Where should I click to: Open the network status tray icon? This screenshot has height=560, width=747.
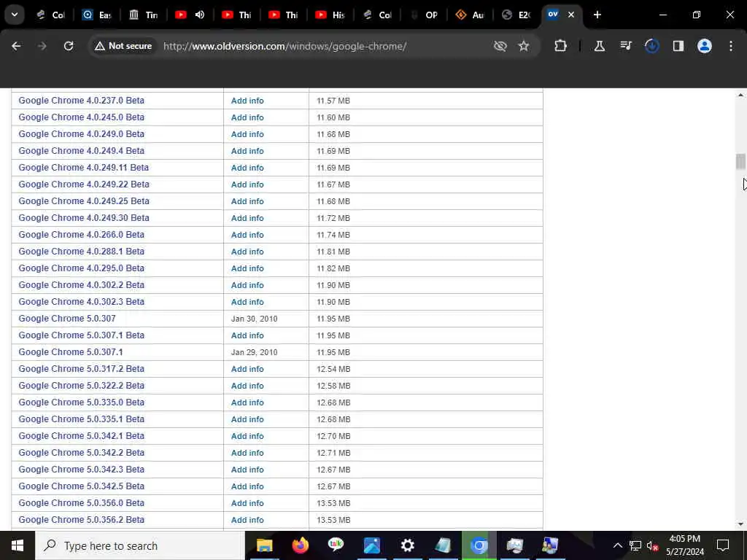pyautogui.click(x=635, y=545)
